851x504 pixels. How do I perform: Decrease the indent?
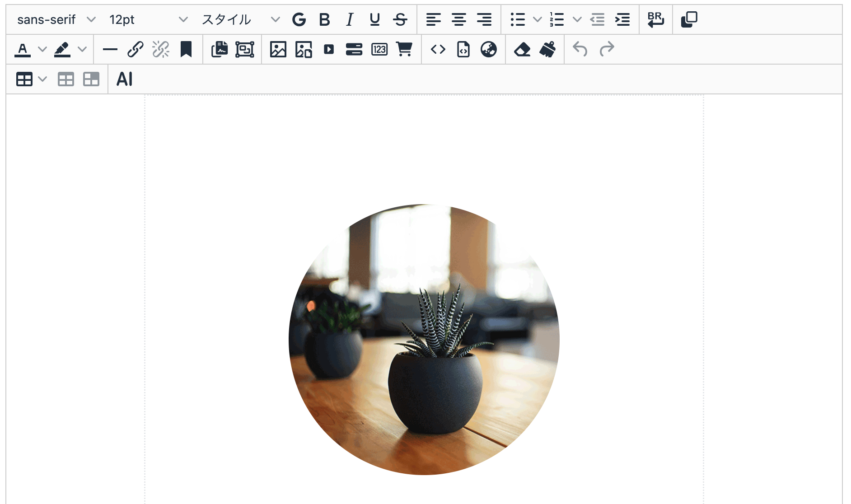(x=598, y=19)
